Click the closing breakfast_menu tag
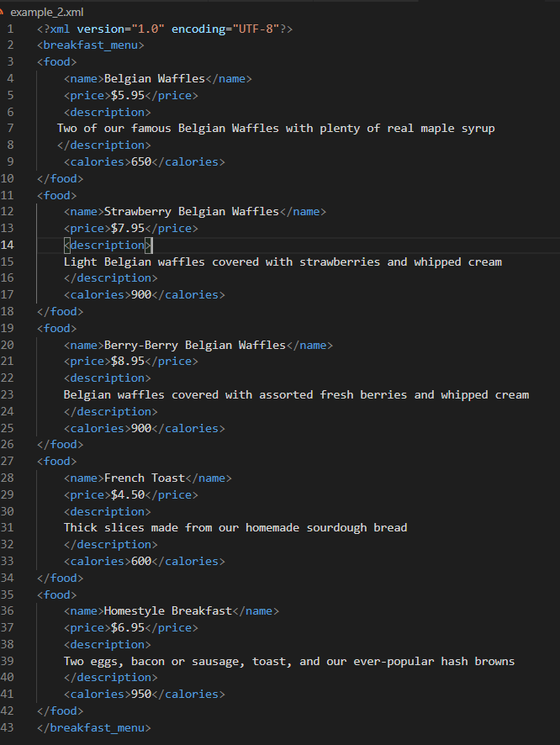The width and height of the screenshot is (560, 745). pyautogui.click(x=97, y=727)
